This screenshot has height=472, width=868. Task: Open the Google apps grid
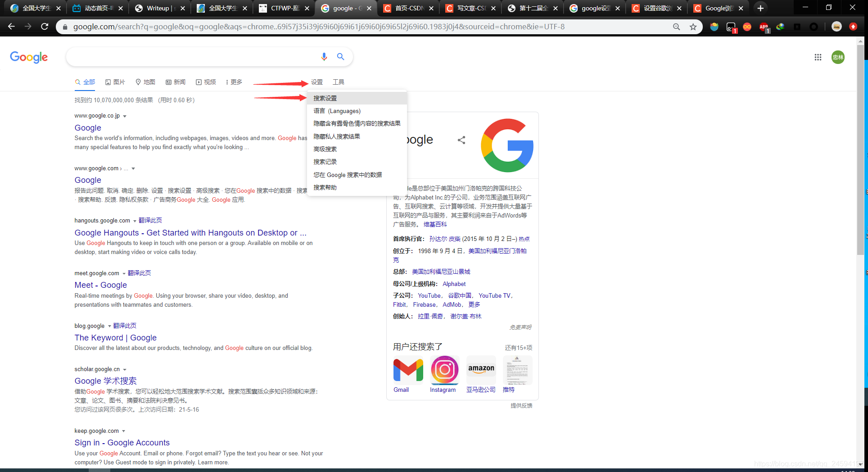pyautogui.click(x=818, y=57)
